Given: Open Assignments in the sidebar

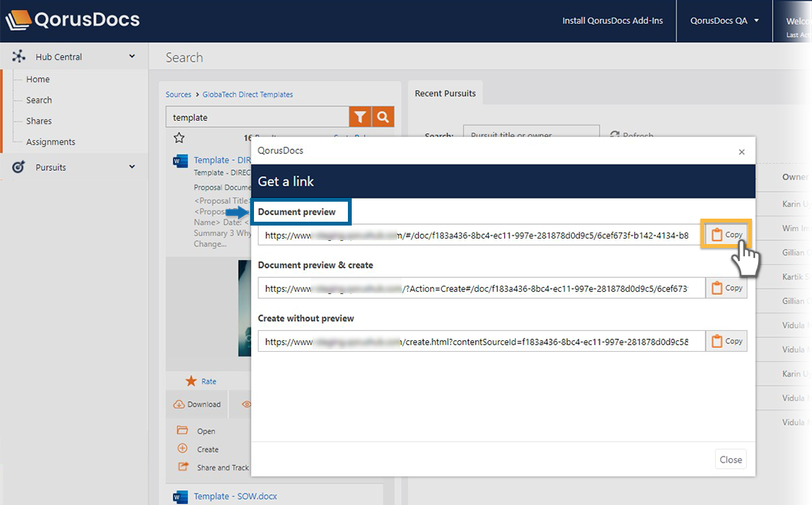Looking at the screenshot, I should [x=51, y=142].
